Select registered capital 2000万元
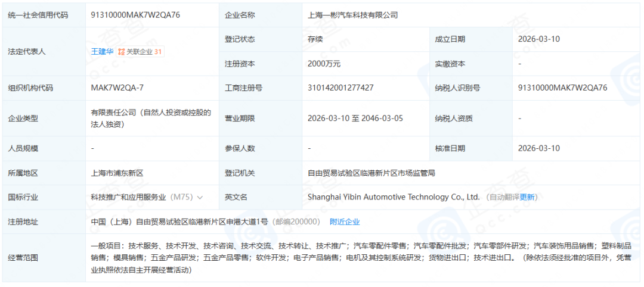644x287 pixels. pyautogui.click(x=324, y=64)
